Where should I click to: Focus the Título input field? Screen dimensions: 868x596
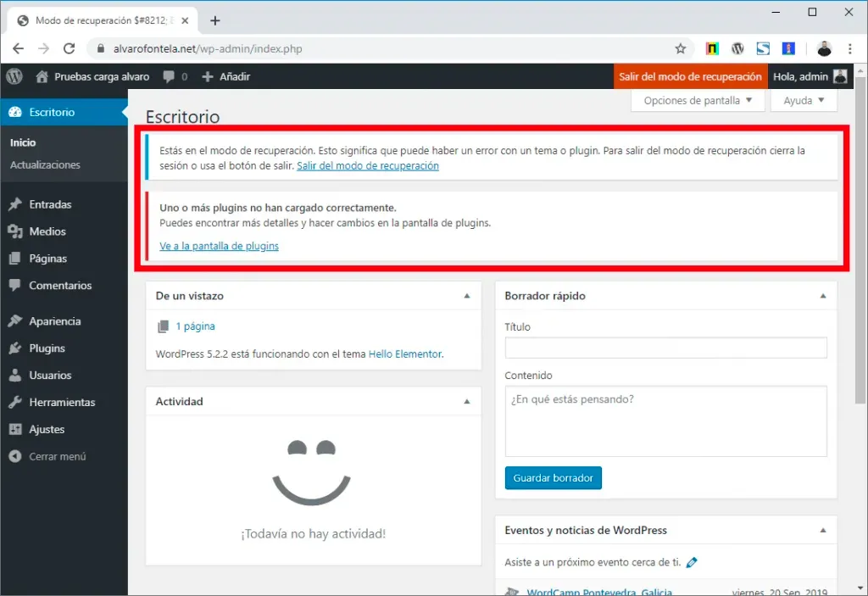666,348
